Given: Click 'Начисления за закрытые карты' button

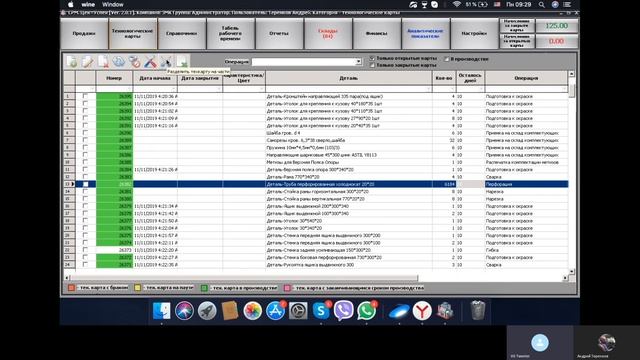Looking at the screenshot, I should pos(517,26).
